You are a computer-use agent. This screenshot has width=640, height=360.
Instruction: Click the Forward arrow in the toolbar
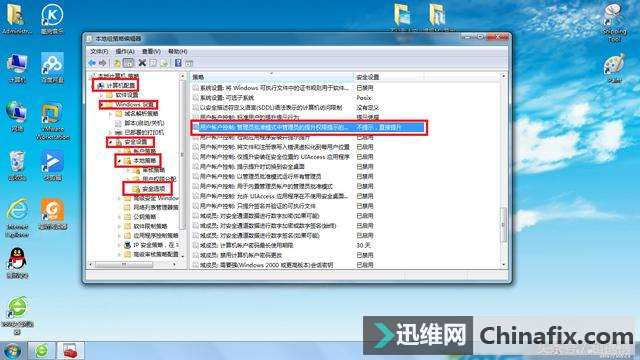tap(102, 63)
